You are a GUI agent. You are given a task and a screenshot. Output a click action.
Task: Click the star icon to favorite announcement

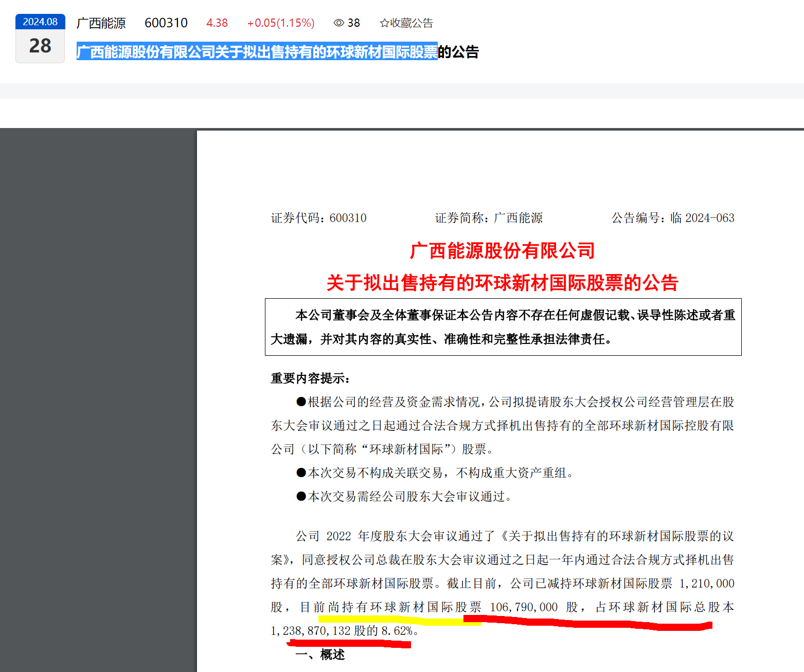click(384, 23)
